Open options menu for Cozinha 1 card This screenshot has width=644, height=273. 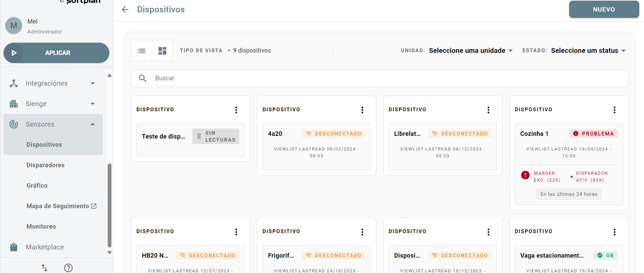(615, 110)
